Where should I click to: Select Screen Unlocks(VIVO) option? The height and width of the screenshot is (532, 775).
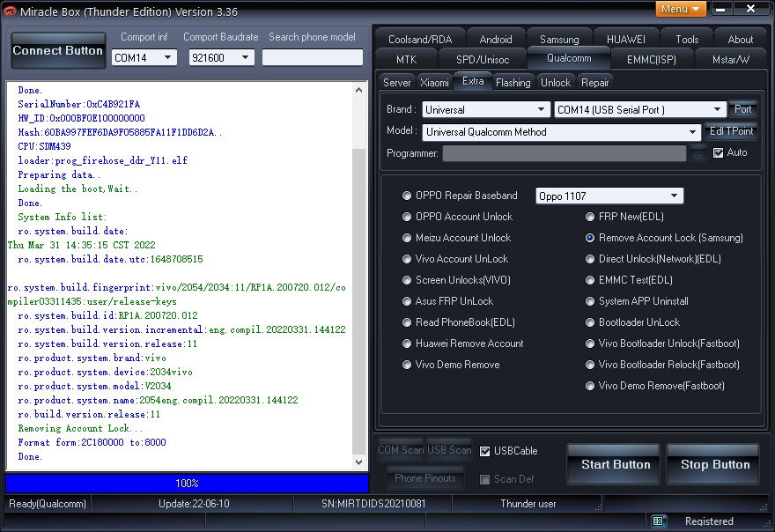click(406, 280)
